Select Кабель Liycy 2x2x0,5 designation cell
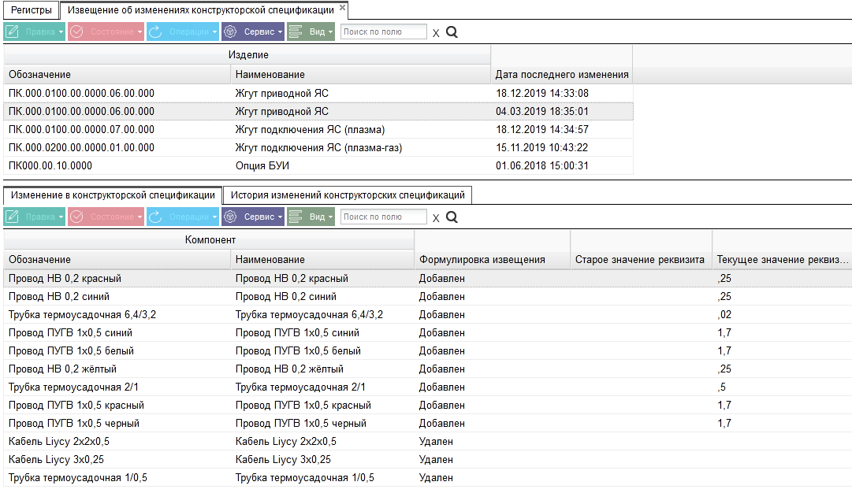The image size is (852, 504). tap(117, 442)
